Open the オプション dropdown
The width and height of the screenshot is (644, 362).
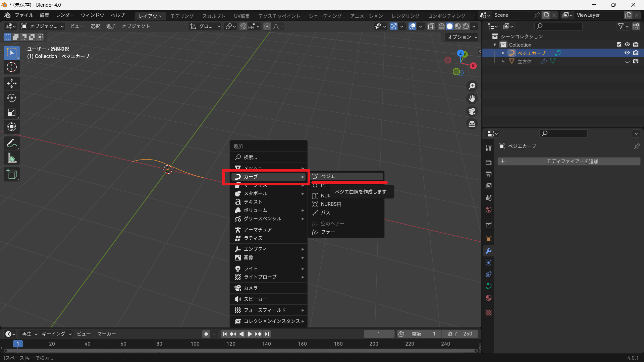(462, 37)
